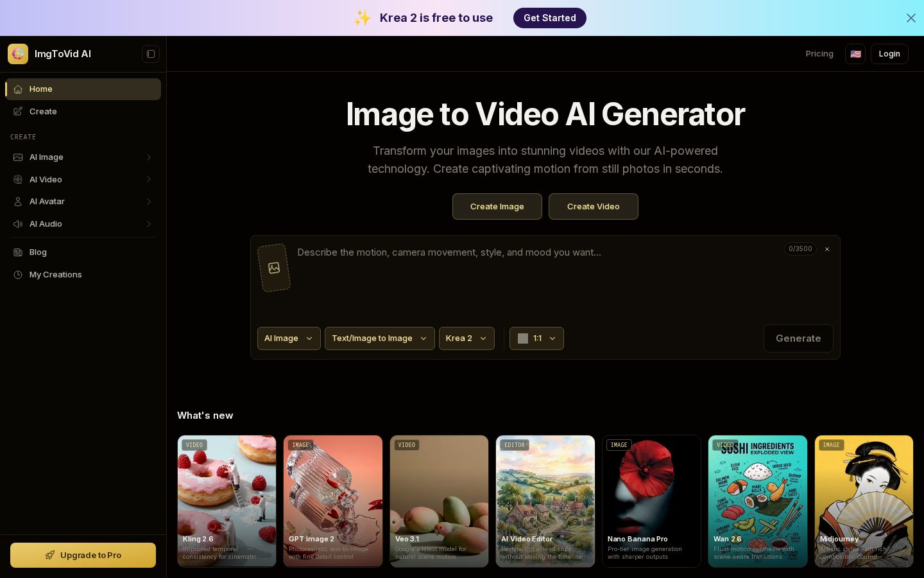Collapse the sidebar with the panel icon
924x578 pixels.
pyautogui.click(x=151, y=54)
